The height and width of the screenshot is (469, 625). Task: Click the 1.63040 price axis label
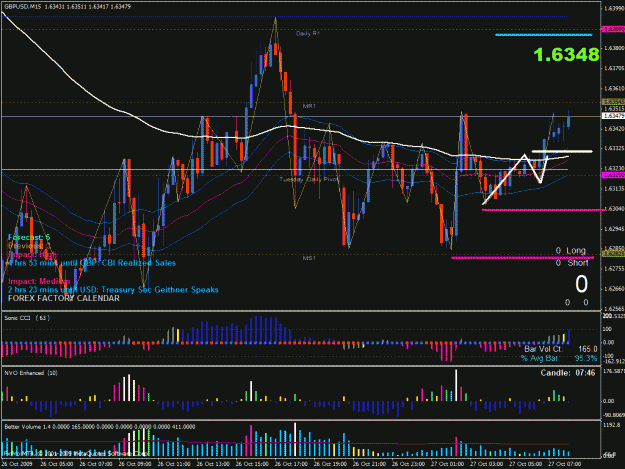tap(614, 209)
